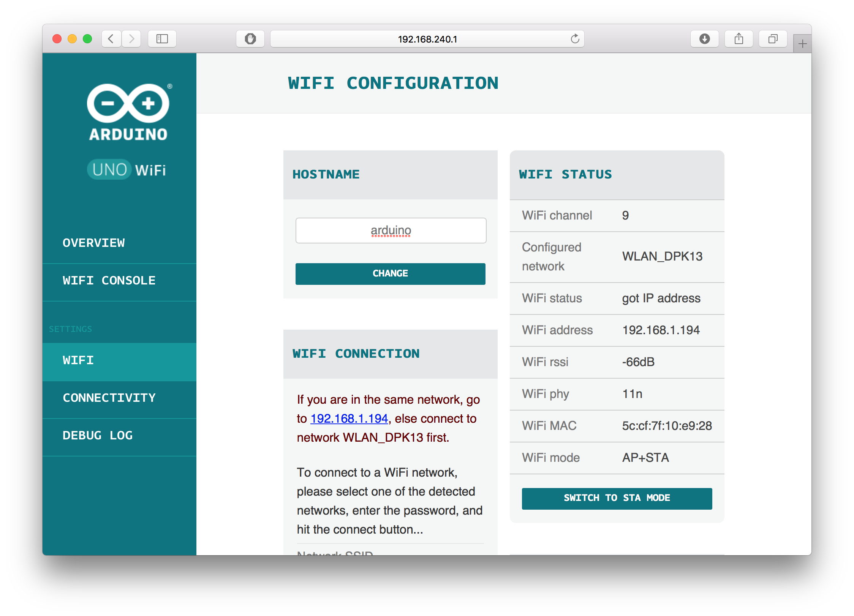Open the WiFi Console page
The height and width of the screenshot is (616, 854).
point(109,281)
